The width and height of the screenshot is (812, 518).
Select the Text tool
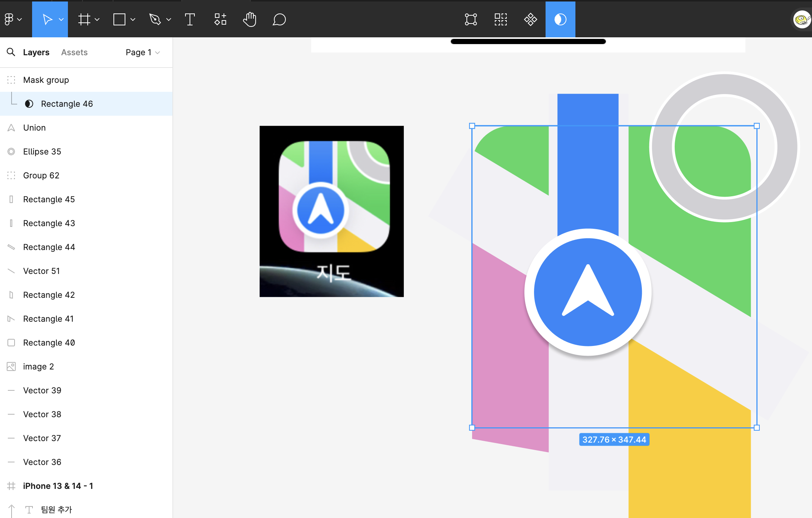click(190, 19)
